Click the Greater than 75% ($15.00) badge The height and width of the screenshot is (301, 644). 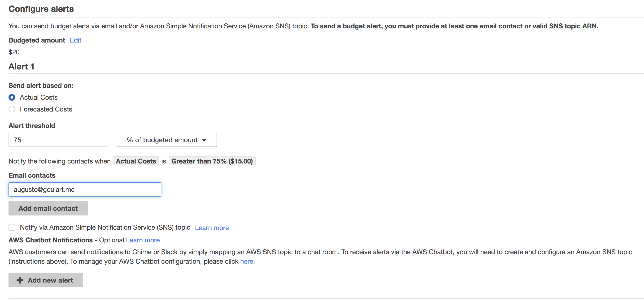(x=212, y=161)
